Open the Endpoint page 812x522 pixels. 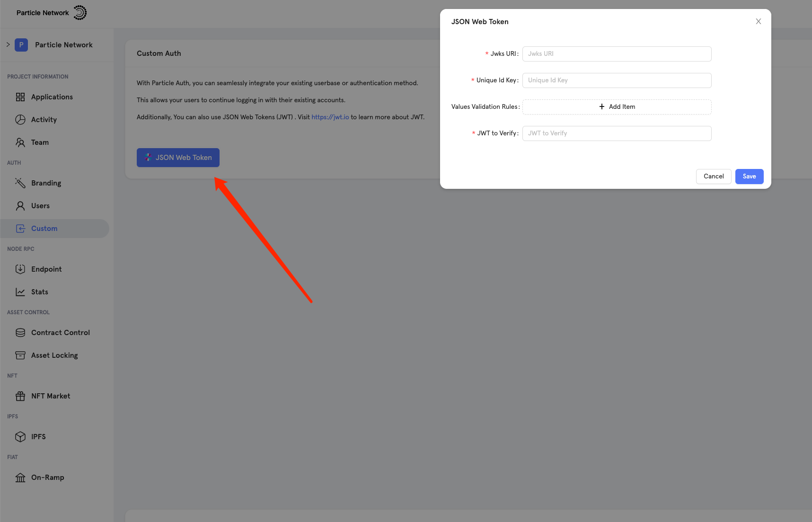click(x=55, y=269)
